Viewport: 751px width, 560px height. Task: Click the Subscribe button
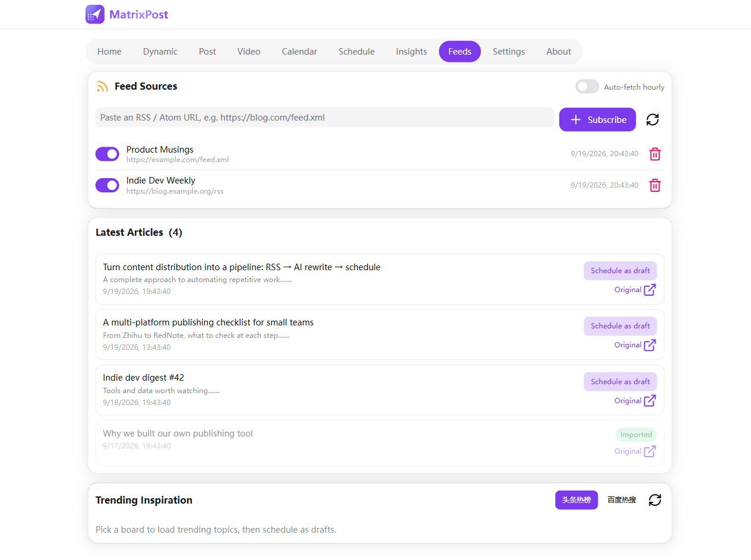click(597, 119)
